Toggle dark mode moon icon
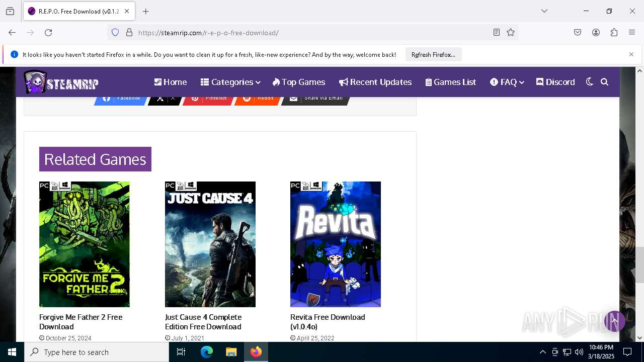This screenshot has height=362, width=644. pos(590,82)
